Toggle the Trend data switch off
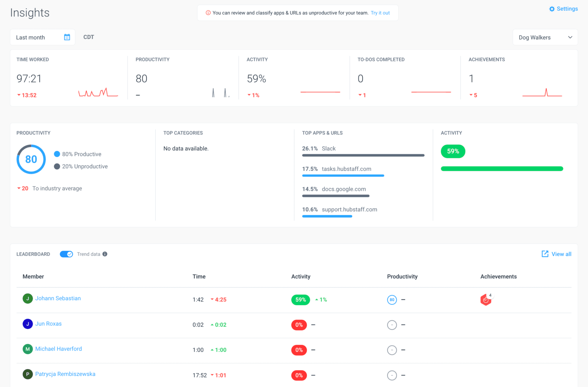This screenshot has height=387, width=588. 66,254
